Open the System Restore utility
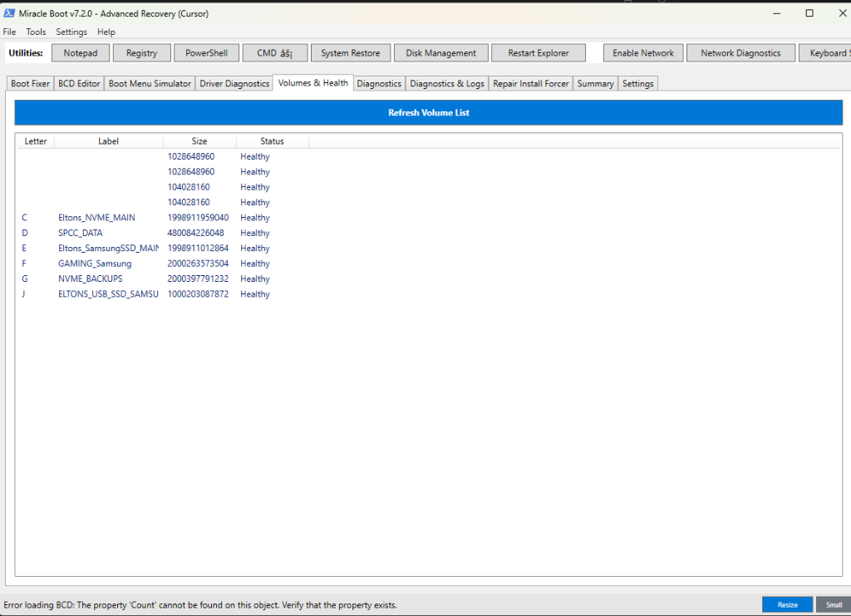Screen dimensions: 851x616 (350, 53)
